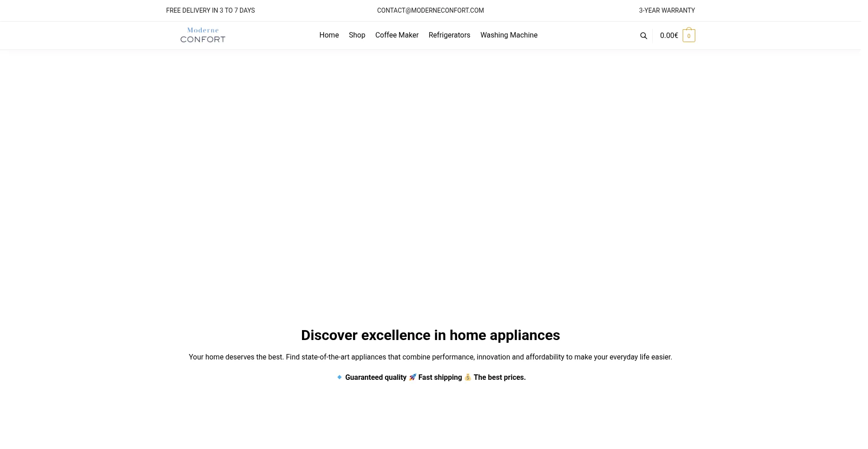Screen dimensions: 868x449
Task: Click the Moderne Confort logo
Action: point(203,35)
